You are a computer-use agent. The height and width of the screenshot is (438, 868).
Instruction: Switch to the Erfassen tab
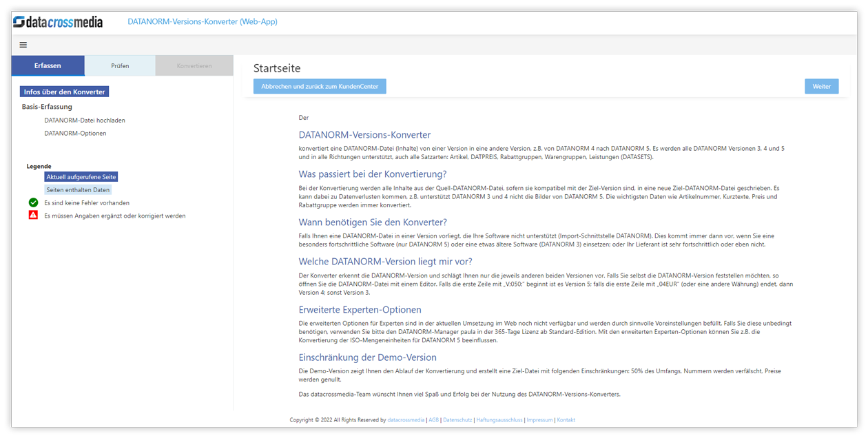[x=48, y=65]
